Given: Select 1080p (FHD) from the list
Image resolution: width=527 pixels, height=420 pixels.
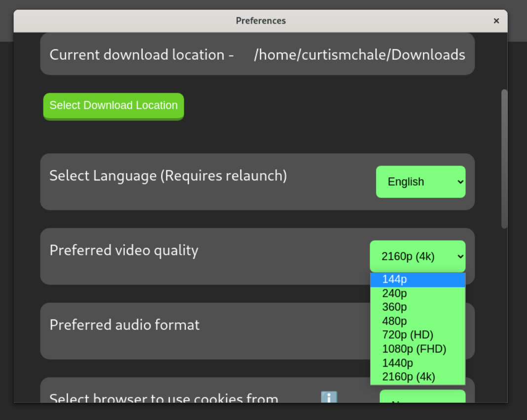Looking at the screenshot, I should 417,349.
